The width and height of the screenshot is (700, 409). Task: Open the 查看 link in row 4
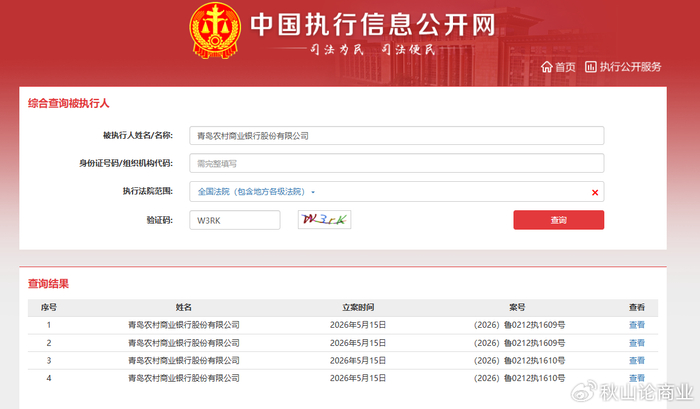[x=637, y=378]
